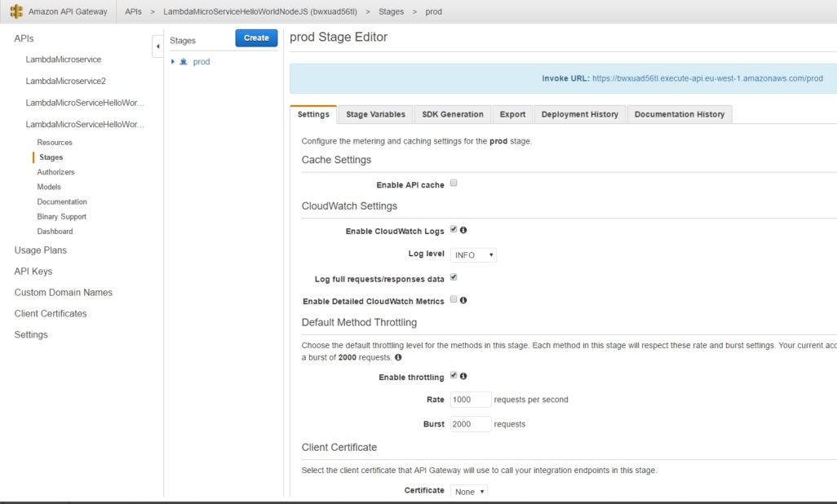Image resolution: width=837 pixels, height=504 pixels.
Task: Open the LambdaMicroservice2 API
Action: 65,82
